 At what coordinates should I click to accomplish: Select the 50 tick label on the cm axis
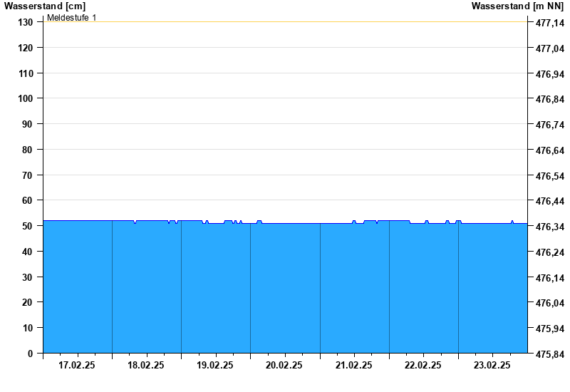click(x=28, y=226)
